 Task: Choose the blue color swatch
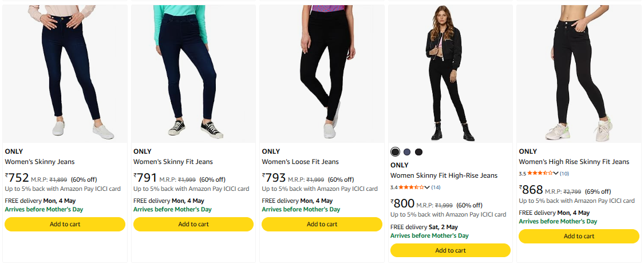407,152
